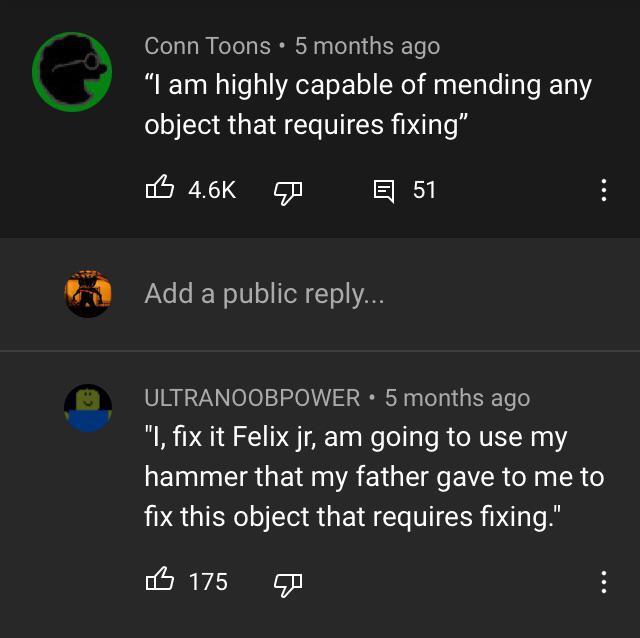Open the ULTRANOOBPOWER channel name link
Viewport: 640px width, 638px height.
[252, 398]
